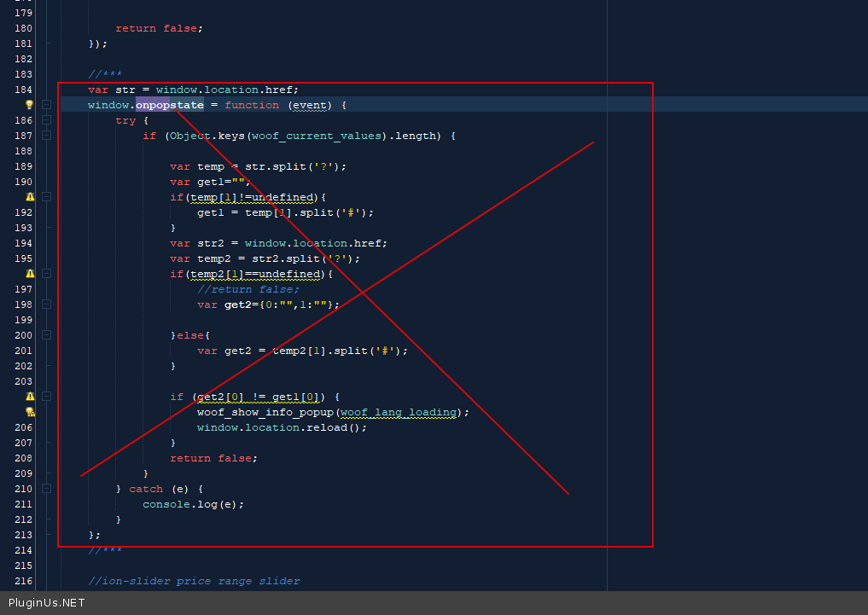Viewport: 868px width, 615px height.
Task: Click warning icon on the temp2[1]==undefined line
Action: tap(30, 274)
